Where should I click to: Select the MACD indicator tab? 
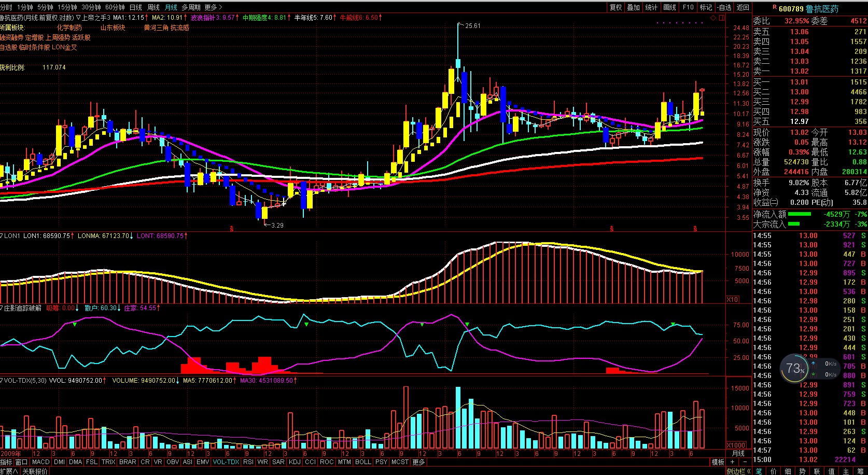(40, 462)
